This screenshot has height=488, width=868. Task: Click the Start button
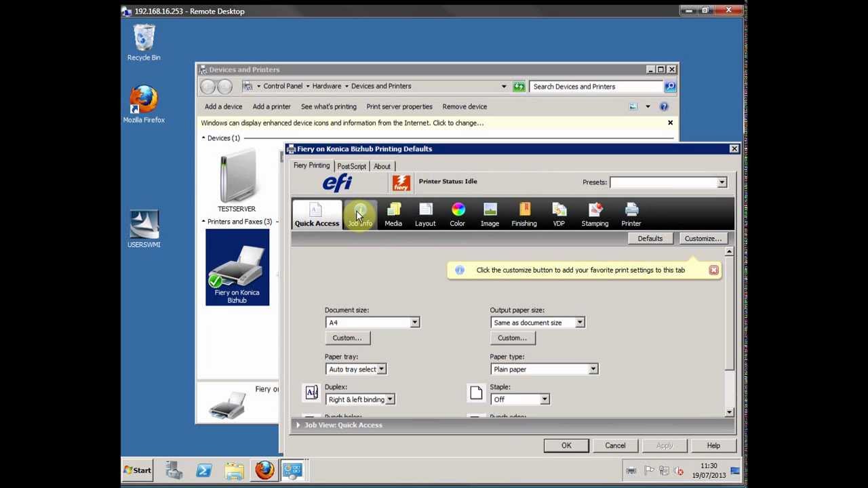(138, 470)
